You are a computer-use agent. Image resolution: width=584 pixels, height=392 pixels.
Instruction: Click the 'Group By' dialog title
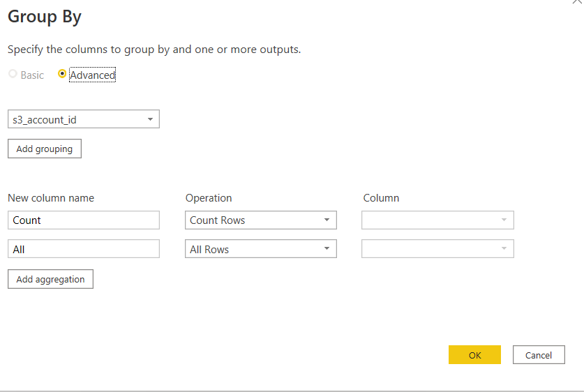click(45, 17)
